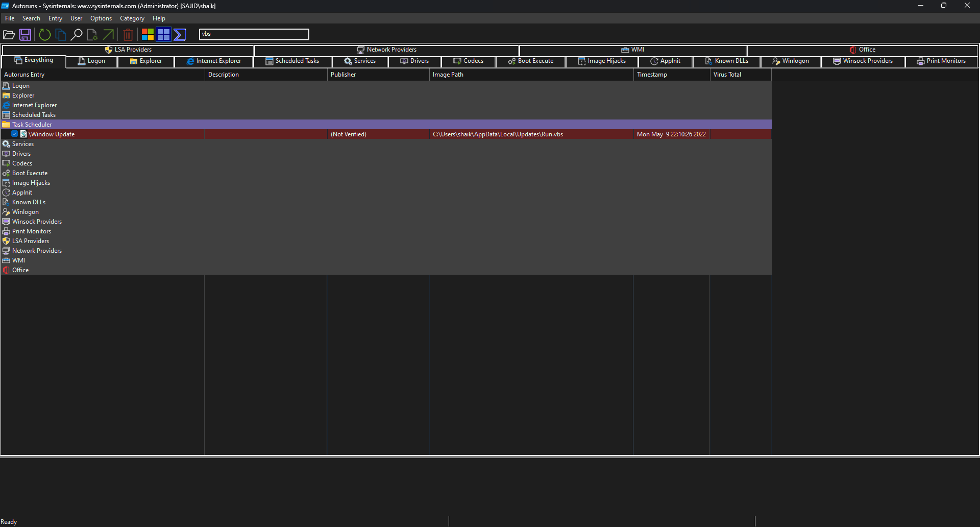Click the Copy toolbar icon
Image resolution: width=980 pixels, height=527 pixels.
tap(61, 35)
